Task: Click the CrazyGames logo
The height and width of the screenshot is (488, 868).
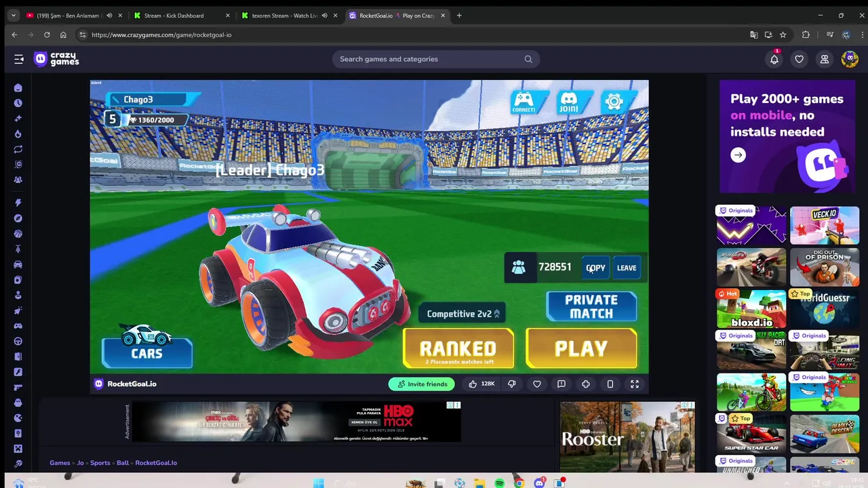Action: click(57, 59)
